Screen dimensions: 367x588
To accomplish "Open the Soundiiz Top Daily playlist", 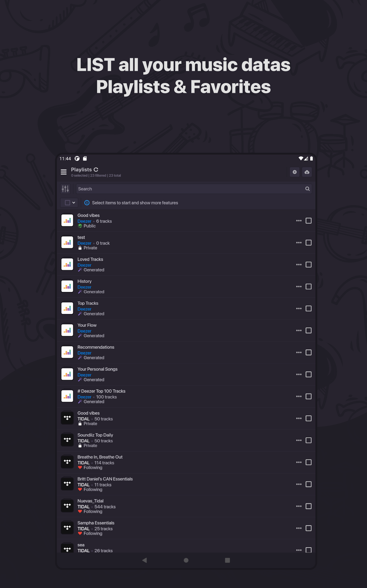I will click(95, 435).
